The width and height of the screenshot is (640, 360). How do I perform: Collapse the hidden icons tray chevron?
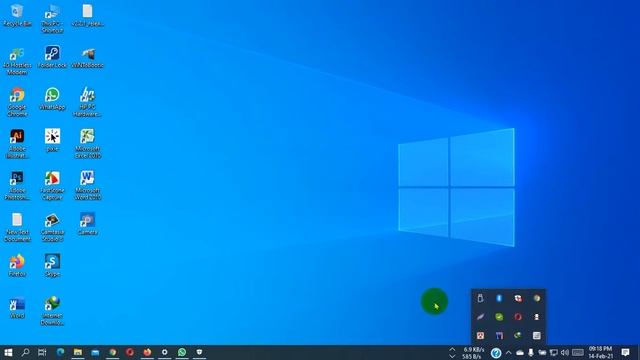[509, 353]
